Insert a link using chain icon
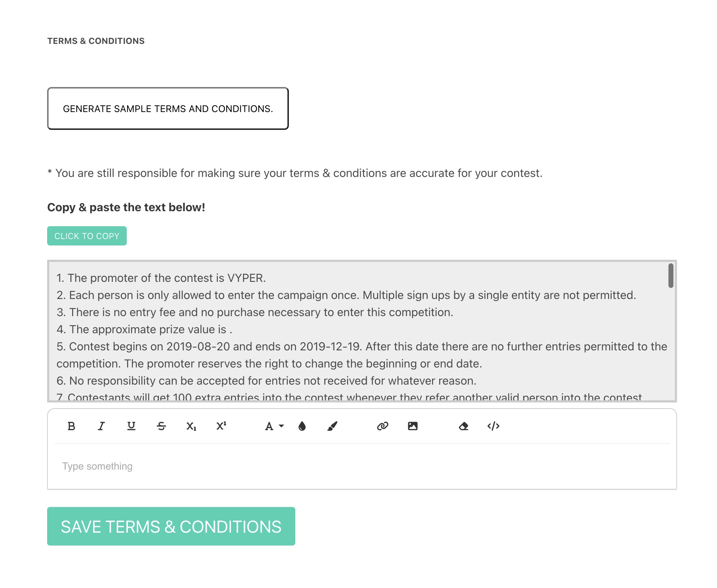Viewport: 717px width, 588px height. tap(383, 426)
